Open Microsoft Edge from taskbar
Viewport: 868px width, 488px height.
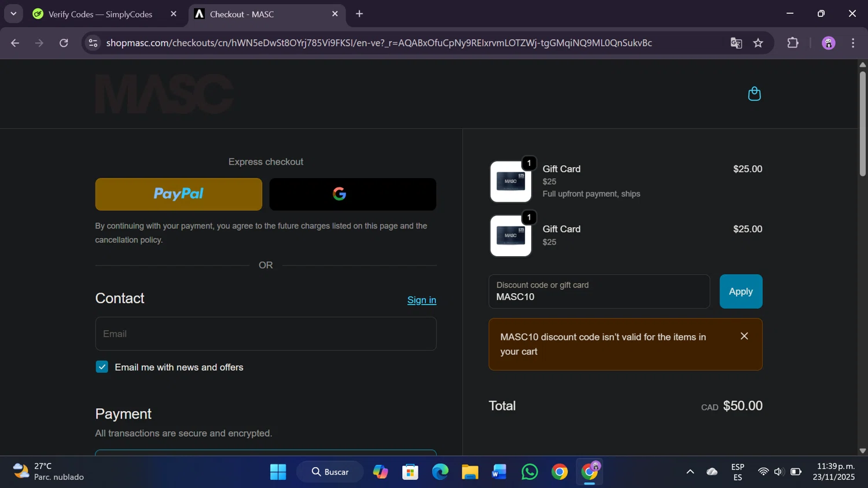[x=440, y=472]
